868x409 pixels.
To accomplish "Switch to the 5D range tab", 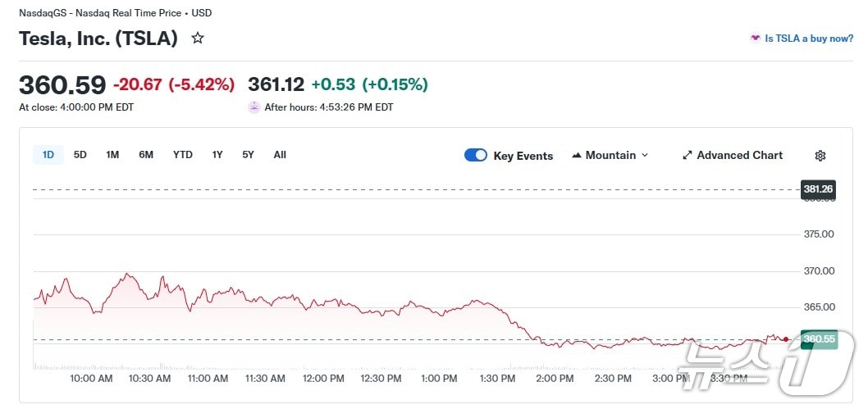I will click(80, 155).
